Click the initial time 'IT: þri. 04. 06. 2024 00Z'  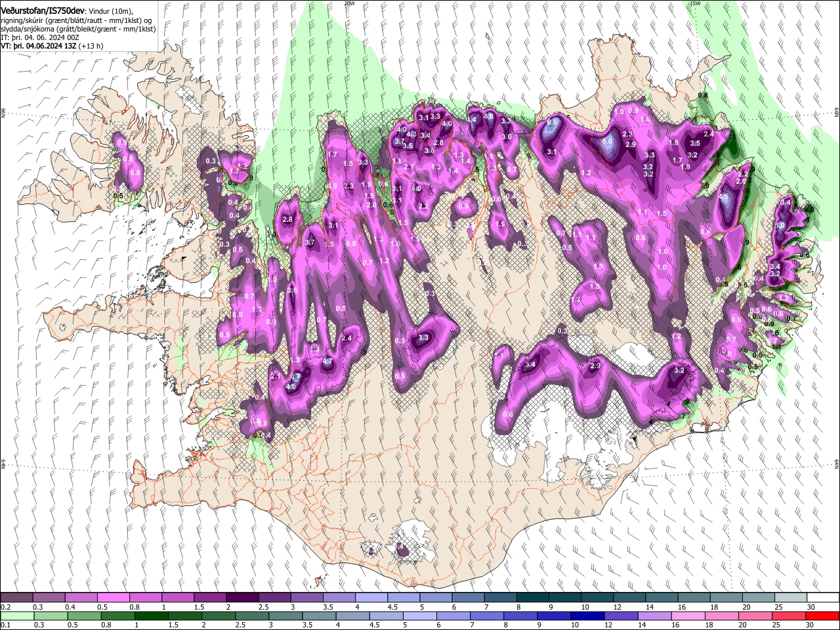(40, 38)
